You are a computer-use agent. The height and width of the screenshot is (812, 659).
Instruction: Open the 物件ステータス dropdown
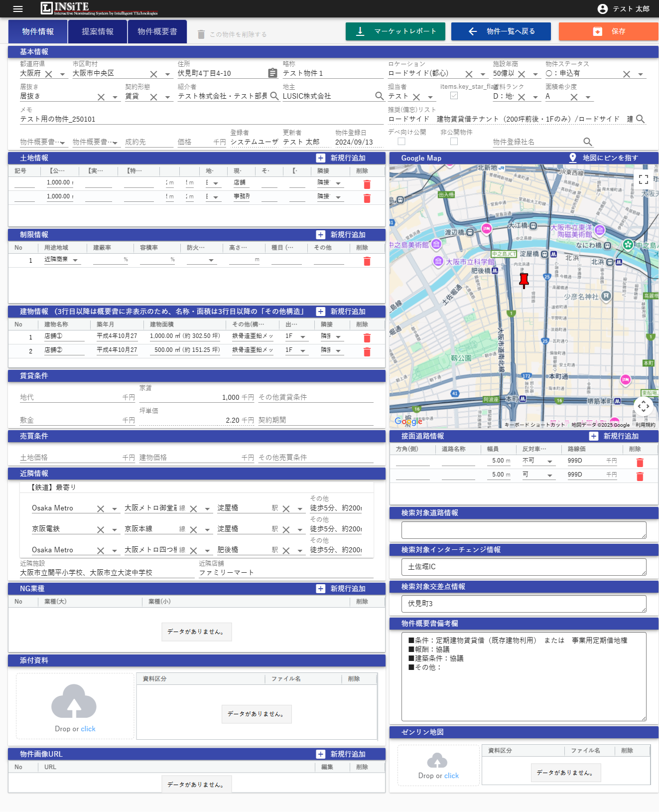pyautogui.click(x=641, y=74)
